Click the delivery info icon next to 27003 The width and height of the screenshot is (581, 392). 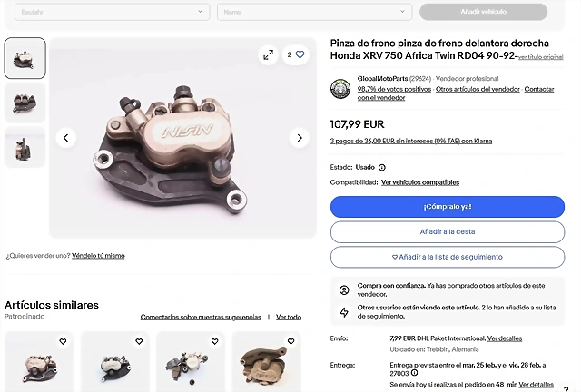click(x=414, y=373)
